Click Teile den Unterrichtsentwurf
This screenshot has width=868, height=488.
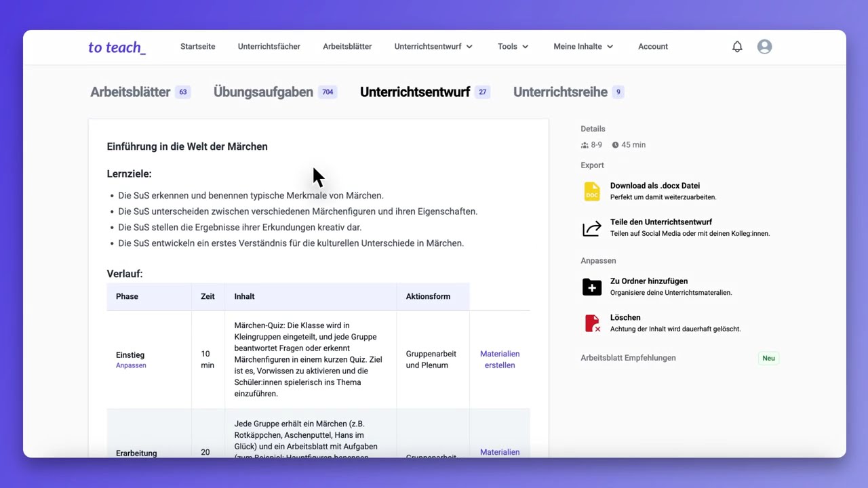click(x=661, y=222)
